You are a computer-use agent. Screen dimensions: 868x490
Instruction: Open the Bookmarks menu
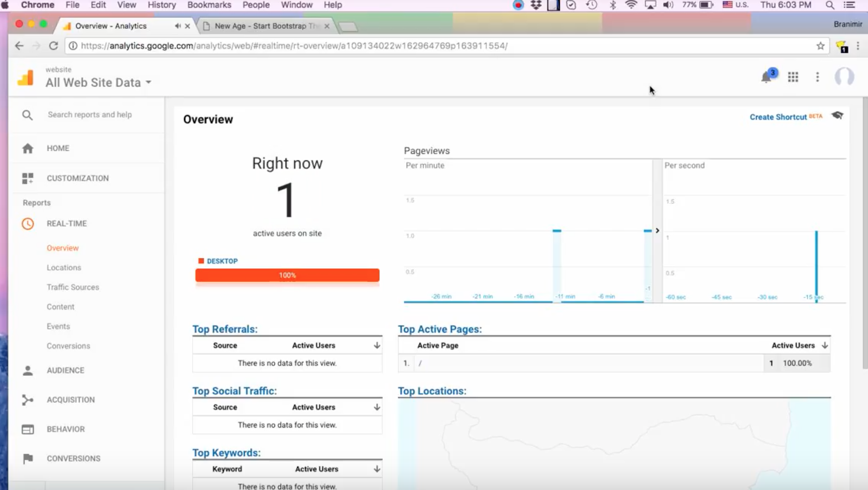(x=209, y=5)
